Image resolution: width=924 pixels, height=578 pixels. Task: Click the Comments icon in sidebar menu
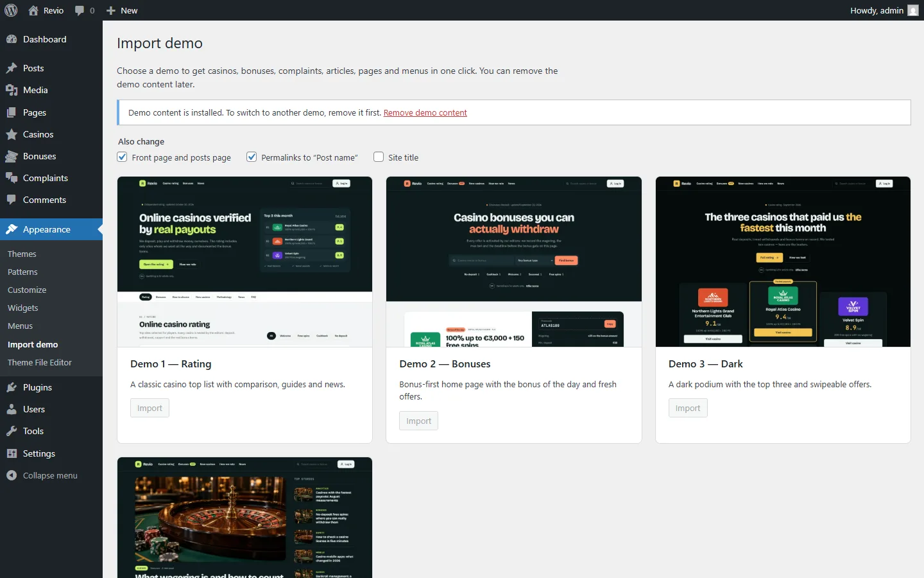12,200
